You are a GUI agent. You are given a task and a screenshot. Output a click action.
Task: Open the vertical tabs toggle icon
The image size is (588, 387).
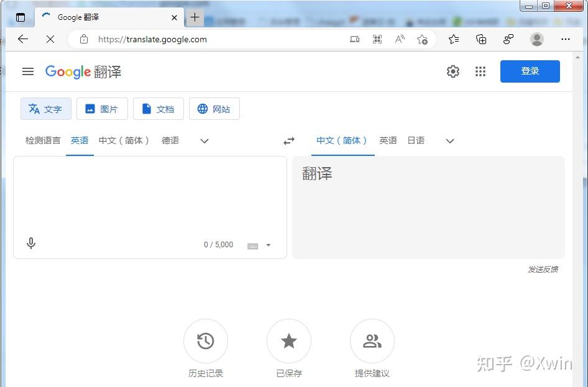tap(21, 17)
